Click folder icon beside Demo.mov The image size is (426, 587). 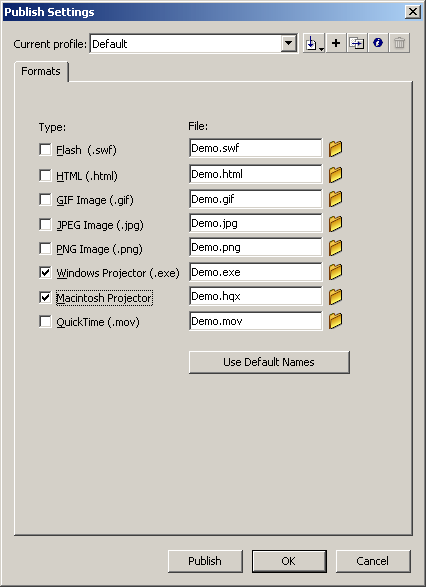pos(335,321)
